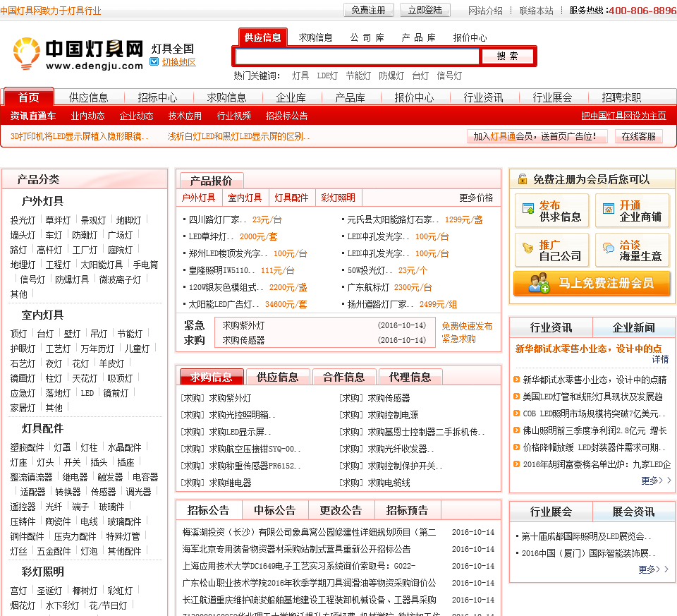Open 3D打印机将LED显示屏植入隐形眼镜 headline

tap(80, 136)
